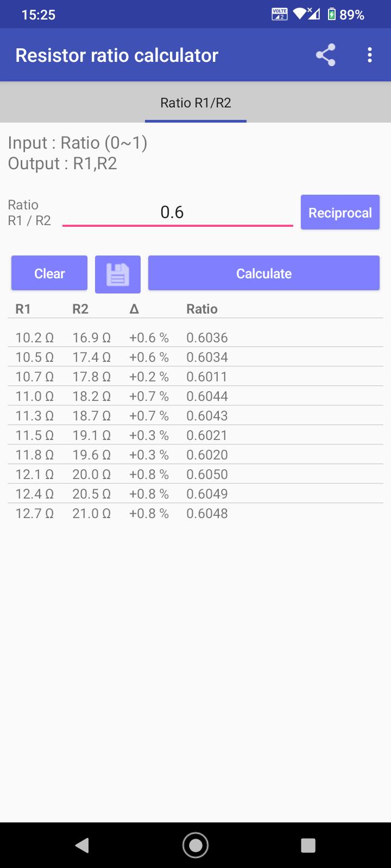The width and height of the screenshot is (391, 868).
Task: Open the three-dot overflow menu
Action: [370, 55]
